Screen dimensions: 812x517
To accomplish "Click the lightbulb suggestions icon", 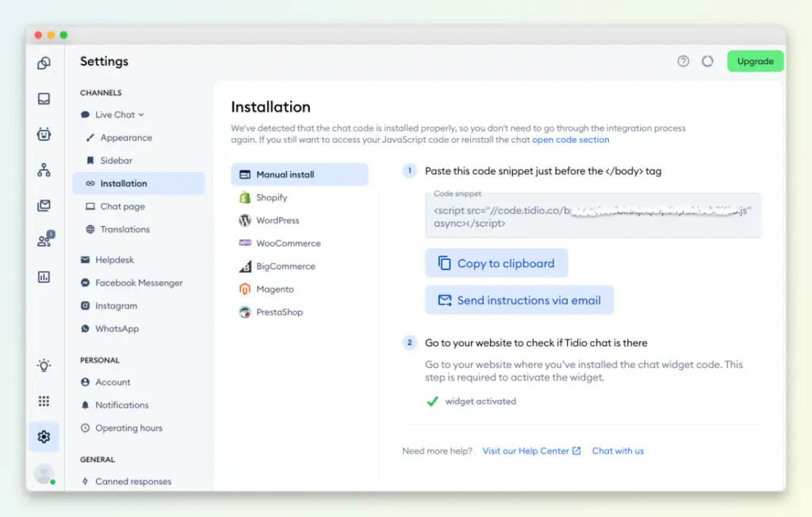I will point(44,366).
